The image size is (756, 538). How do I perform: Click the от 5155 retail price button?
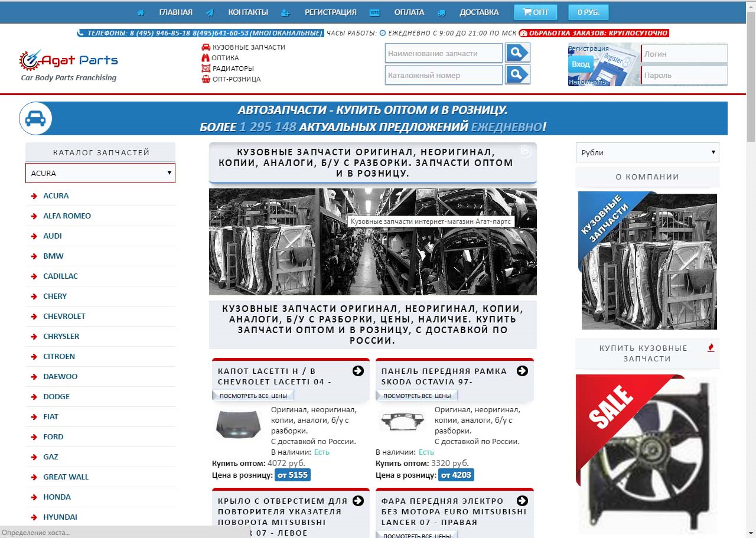pyautogui.click(x=292, y=475)
